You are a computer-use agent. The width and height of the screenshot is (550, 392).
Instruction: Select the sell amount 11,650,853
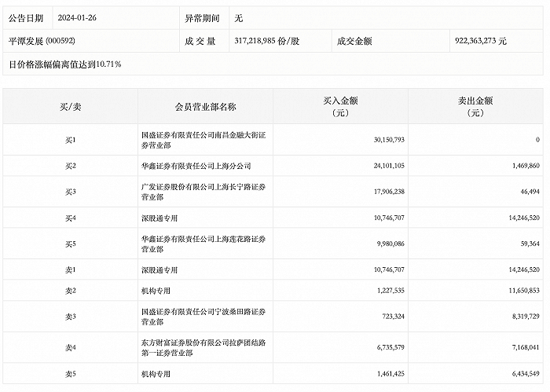click(x=518, y=290)
